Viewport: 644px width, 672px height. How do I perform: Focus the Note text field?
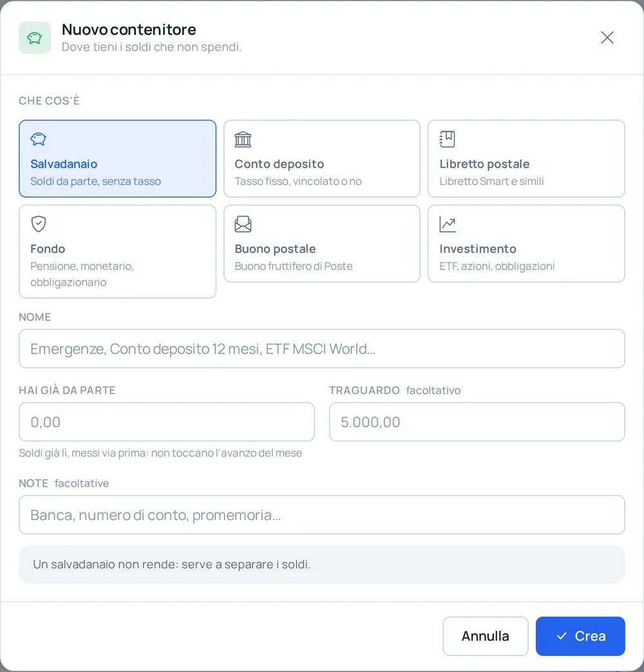coord(322,515)
